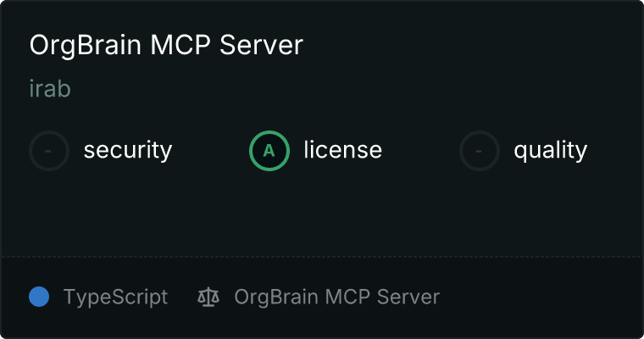Click the OrgBrain MCP Server footer license text
This screenshot has width=644, height=339.
pos(336,297)
